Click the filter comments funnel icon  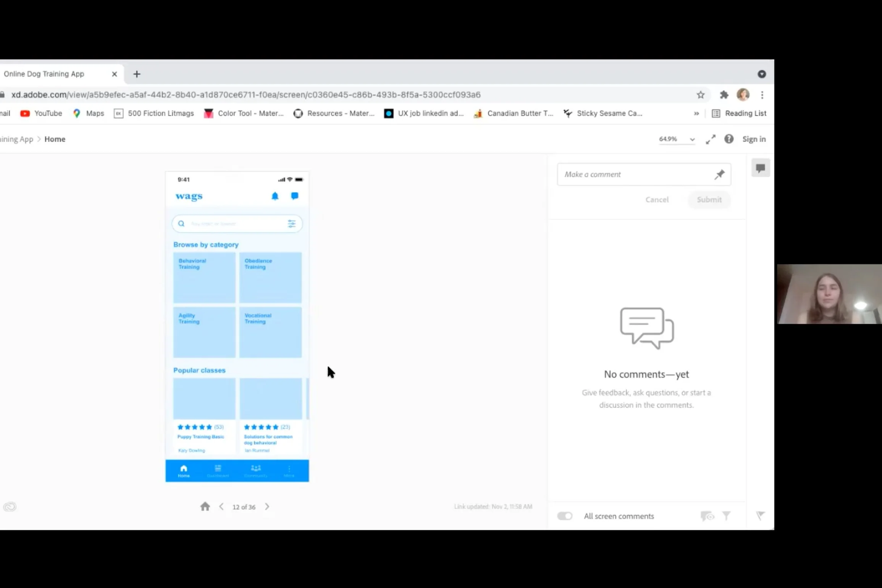pyautogui.click(x=726, y=516)
